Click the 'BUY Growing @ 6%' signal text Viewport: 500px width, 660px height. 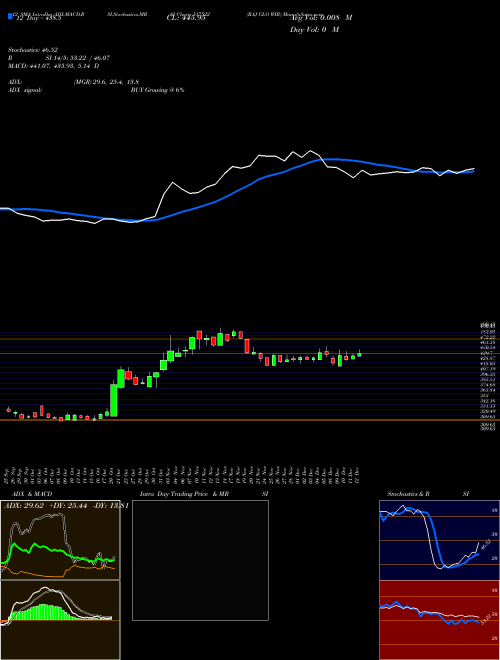[157, 90]
